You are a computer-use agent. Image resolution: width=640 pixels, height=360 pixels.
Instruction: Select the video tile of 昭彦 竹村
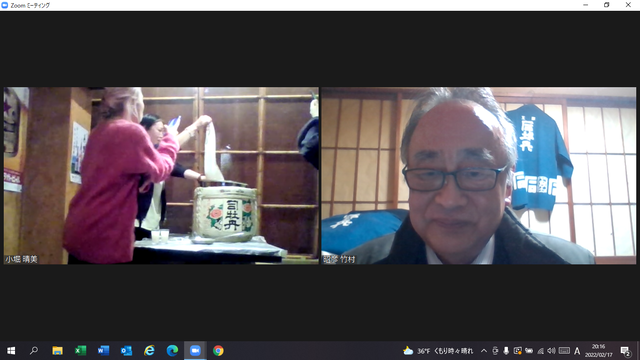(x=478, y=176)
